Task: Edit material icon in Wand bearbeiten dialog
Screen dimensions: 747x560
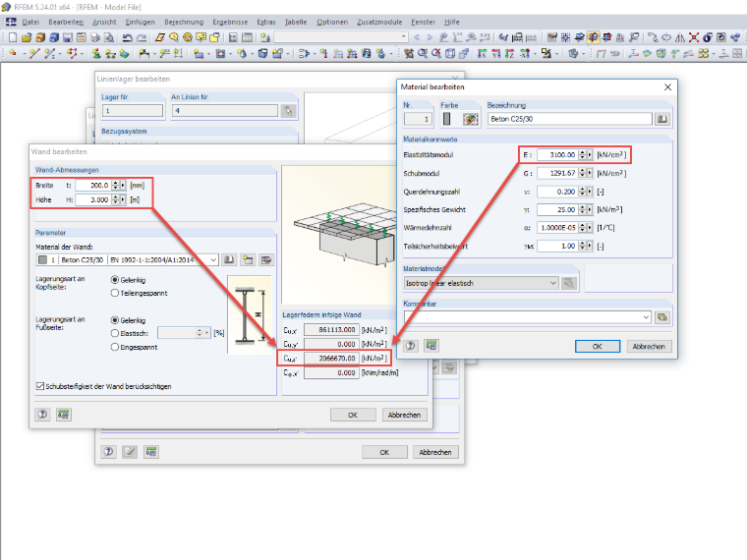Action: pos(266,259)
